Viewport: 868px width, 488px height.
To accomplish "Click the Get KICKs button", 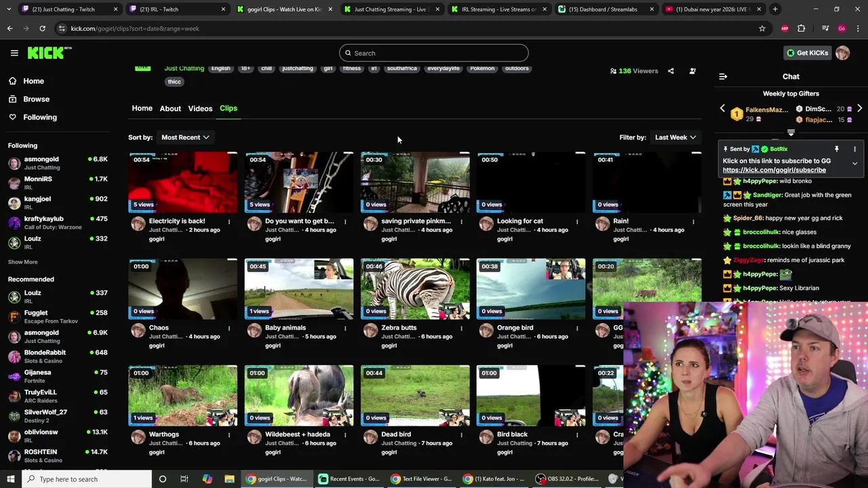I will (x=807, y=53).
